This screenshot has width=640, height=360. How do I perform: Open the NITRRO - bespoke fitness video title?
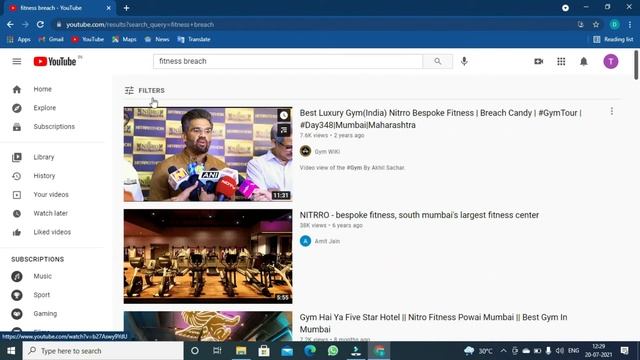(x=419, y=215)
